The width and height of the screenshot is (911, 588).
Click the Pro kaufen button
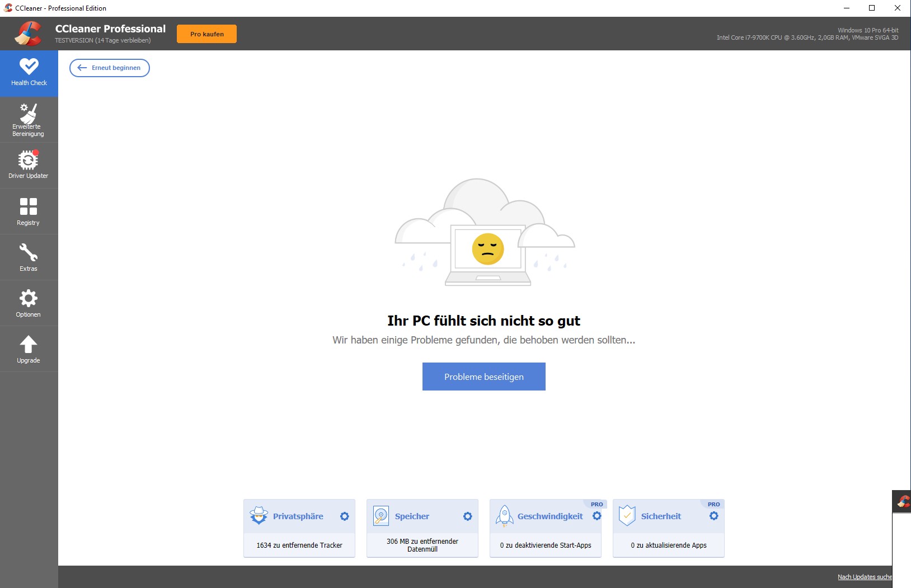[206, 34]
